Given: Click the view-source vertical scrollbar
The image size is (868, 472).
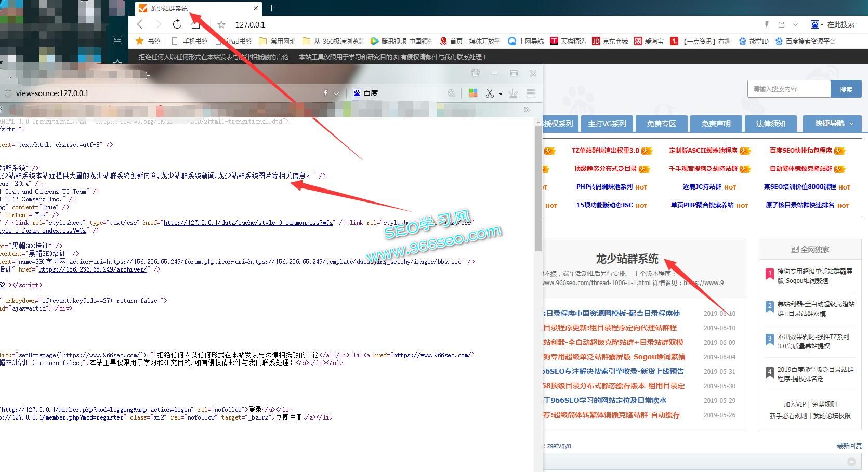Looking at the screenshot, I should pyautogui.click(x=538, y=188).
